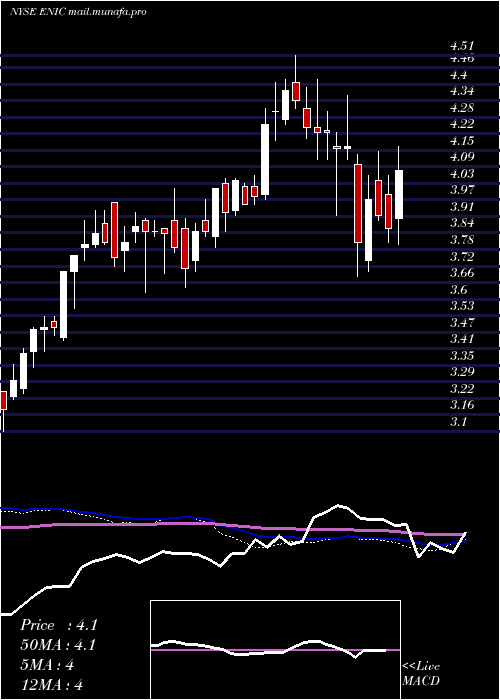Click the red candle with the highest wick
500x700 pixels.
(295, 91)
